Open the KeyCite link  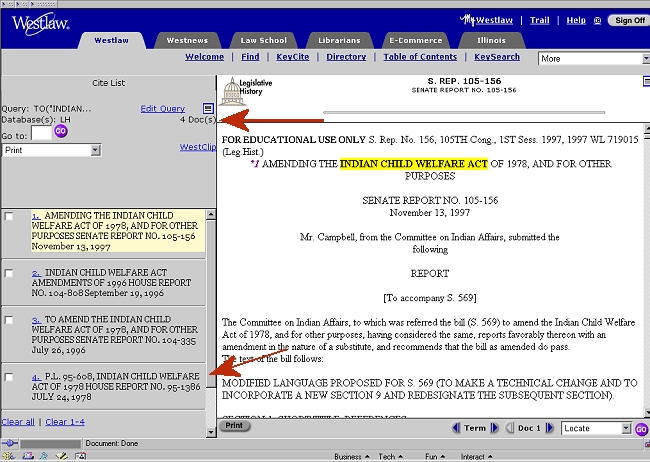tap(293, 57)
